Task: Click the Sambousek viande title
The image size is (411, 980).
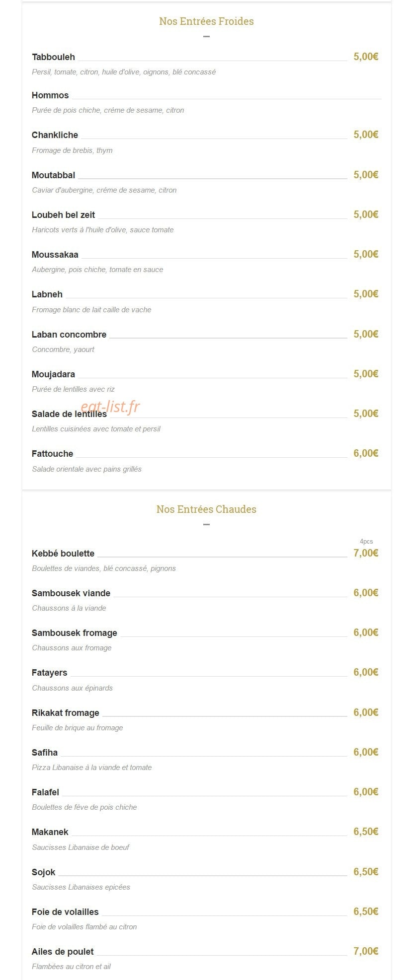Action: click(71, 593)
